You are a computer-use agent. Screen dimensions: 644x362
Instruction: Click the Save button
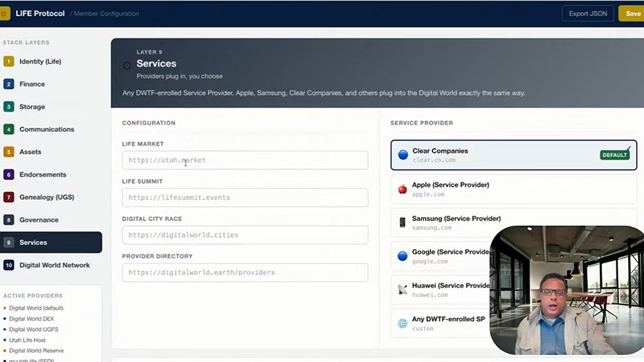632,14
